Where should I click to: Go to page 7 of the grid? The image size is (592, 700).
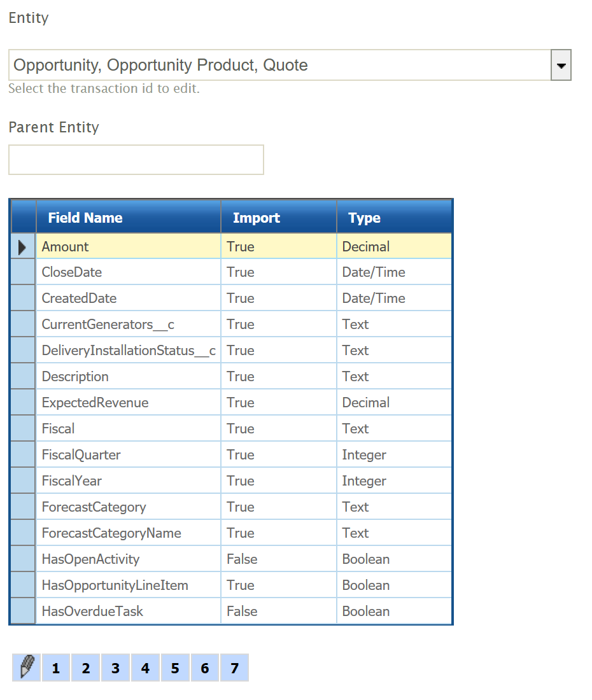[234, 668]
